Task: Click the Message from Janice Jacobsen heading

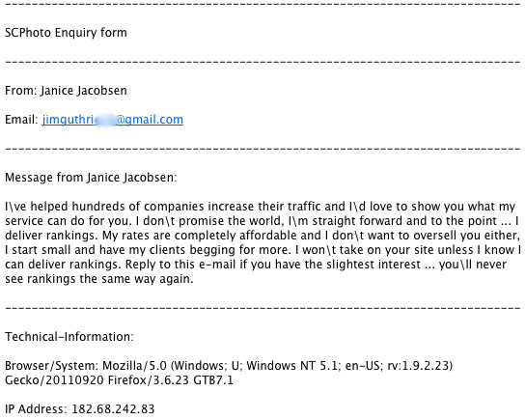Action: [x=91, y=178]
